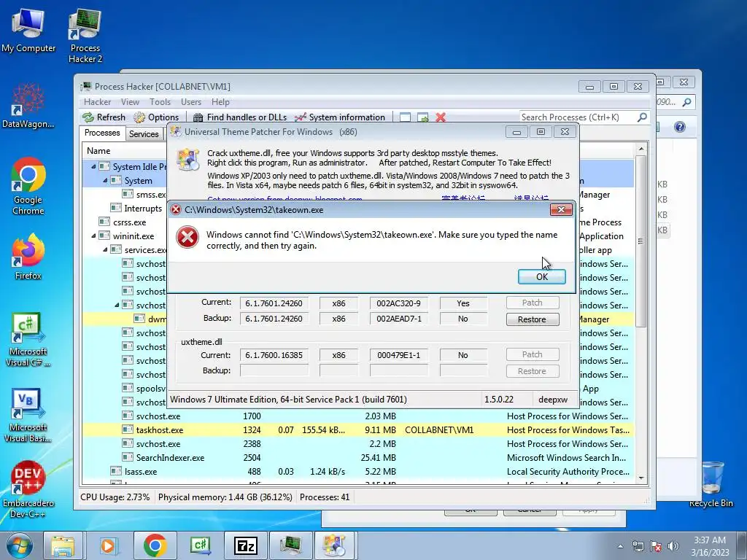Image resolution: width=747 pixels, height=560 pixels.
Task: Open Options in Process Hacker toolbar
Action: coord(156,117)
